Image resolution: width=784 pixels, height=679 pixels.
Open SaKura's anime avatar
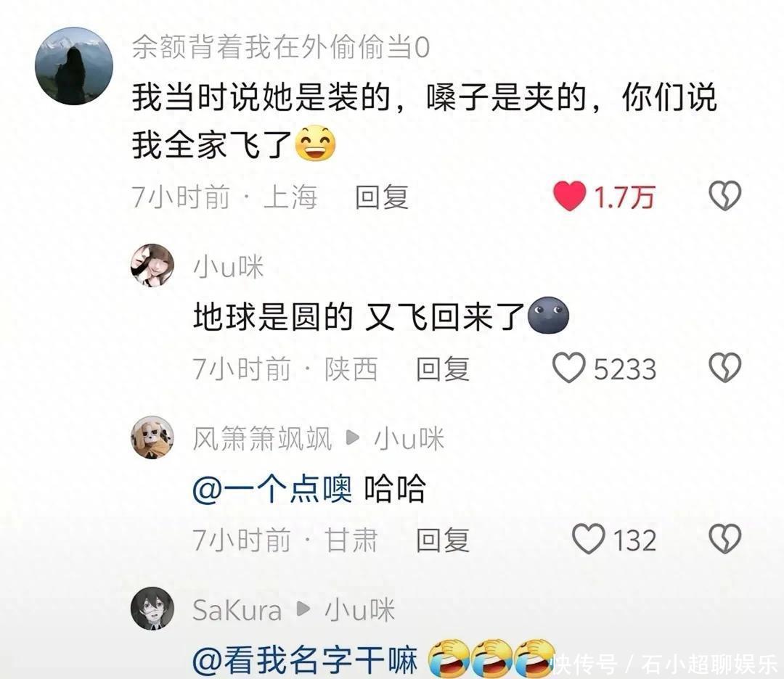click(152, 609)
